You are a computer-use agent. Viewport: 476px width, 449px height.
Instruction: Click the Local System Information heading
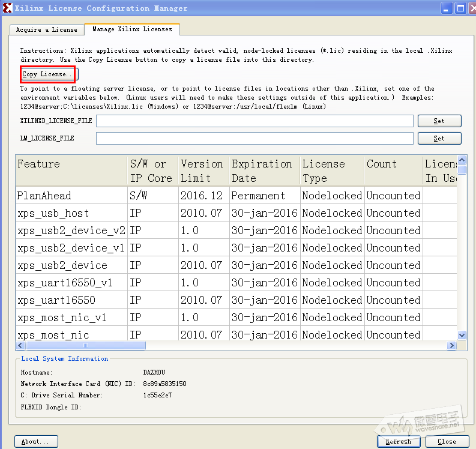coord(65,358)
